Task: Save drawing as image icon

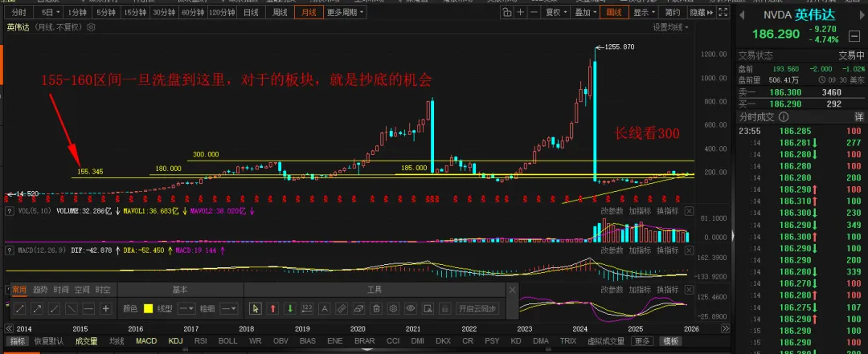Action: point(428,308)
